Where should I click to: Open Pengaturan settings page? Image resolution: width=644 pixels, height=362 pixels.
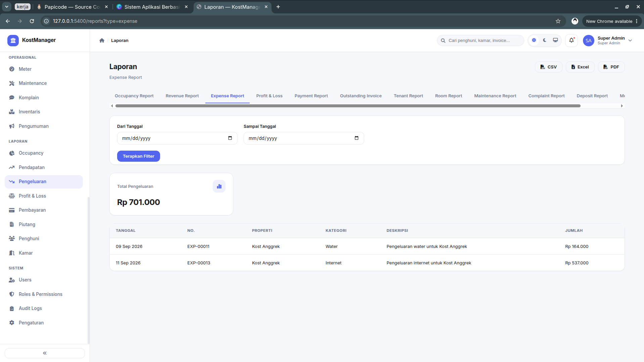44,323
